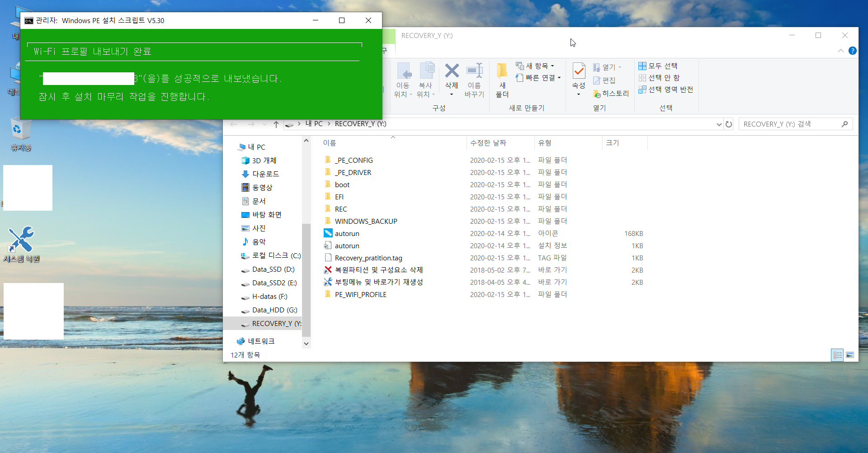Screen dimensions: 868x453
Task: Open Explorer help question mark icon
Action: click(853, 51)
